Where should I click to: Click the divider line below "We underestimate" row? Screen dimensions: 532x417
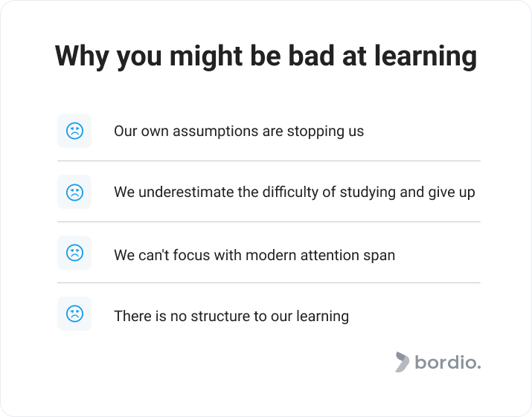(x=269, y=222)
